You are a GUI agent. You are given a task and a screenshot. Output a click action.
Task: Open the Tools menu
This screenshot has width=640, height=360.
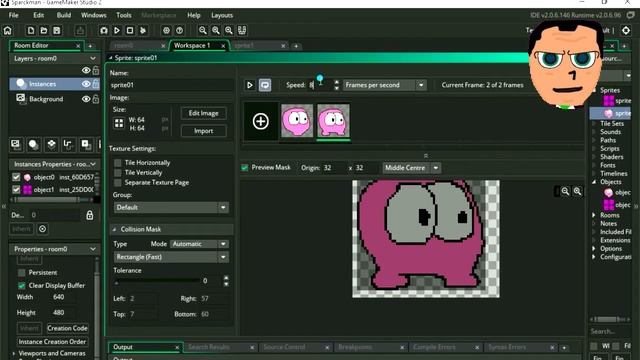[124, 16]
